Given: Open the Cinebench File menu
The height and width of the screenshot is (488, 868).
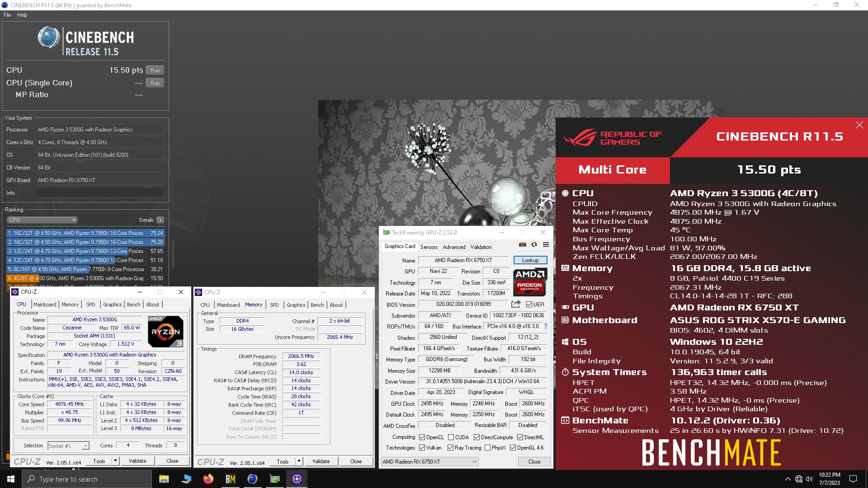Looking at the screenshot, I should (7, 15).
